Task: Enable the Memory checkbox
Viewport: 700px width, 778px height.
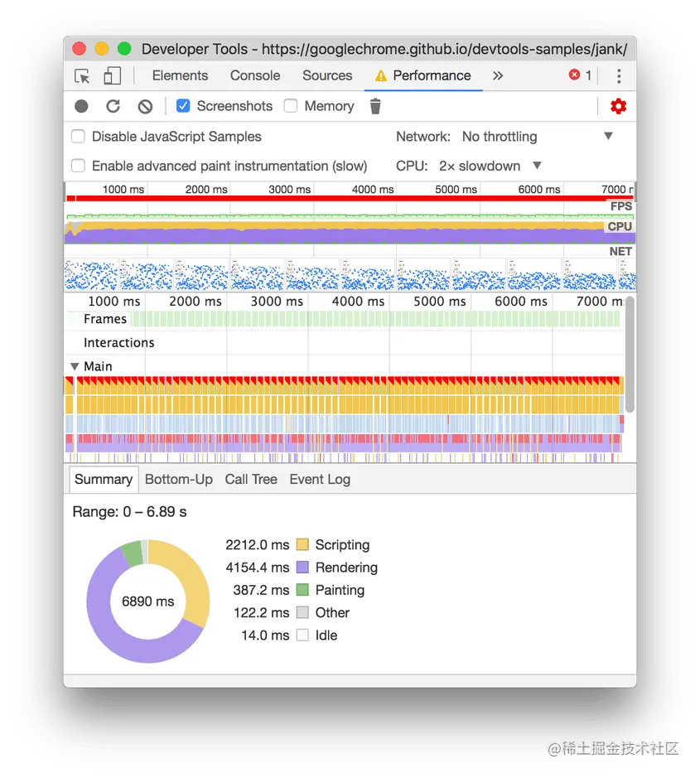Action: [x=291, y=106]
